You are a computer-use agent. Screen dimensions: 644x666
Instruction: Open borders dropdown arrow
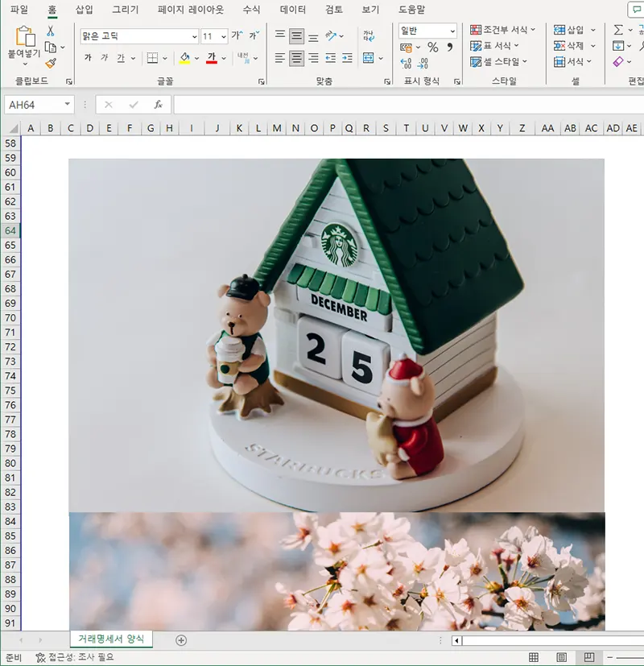pyautogui.click(x=165, y=58)
